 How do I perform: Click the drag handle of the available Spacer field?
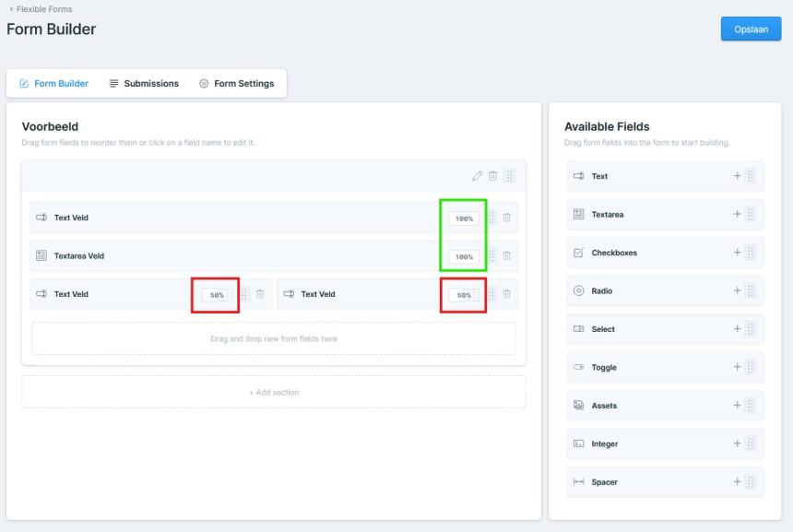point(750,482)
